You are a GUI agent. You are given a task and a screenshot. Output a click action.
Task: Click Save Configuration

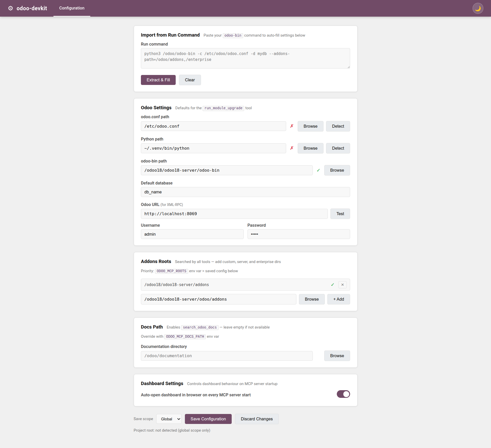coord(208,419)
